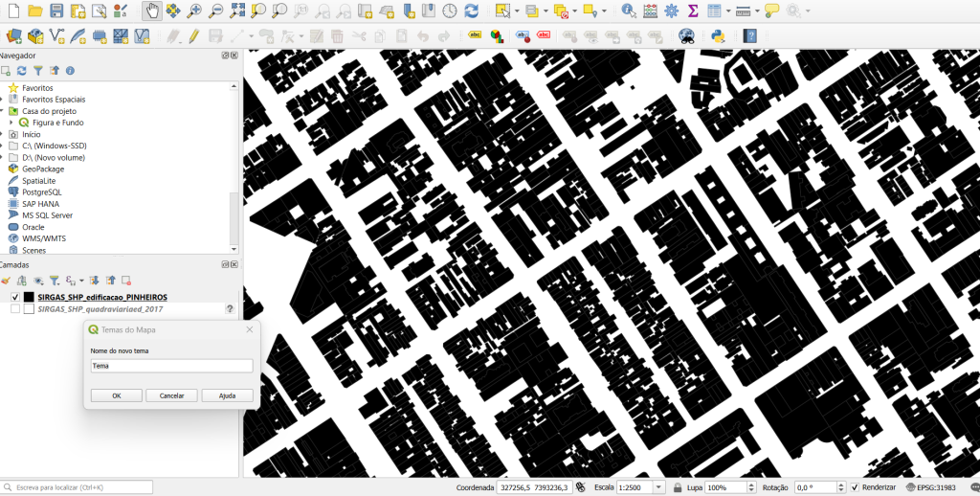This screenshot has height=496, width=980.
Task: Open the Style Manager icon
Action: pyautogui.click(x=121, y=11)
